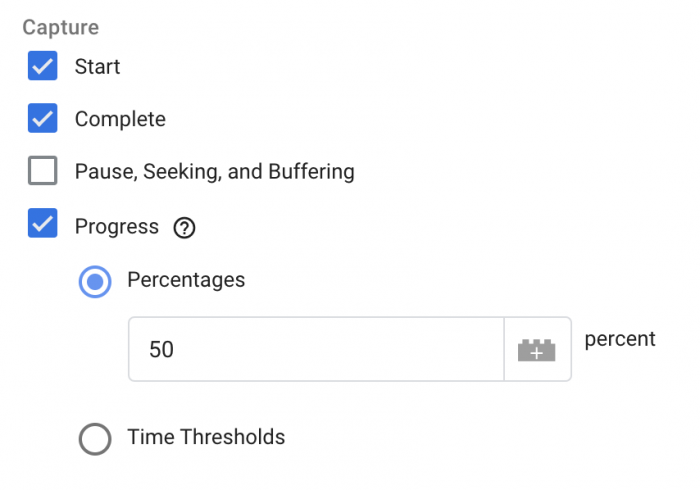Click the Capture section heading

tap(61, 27)
